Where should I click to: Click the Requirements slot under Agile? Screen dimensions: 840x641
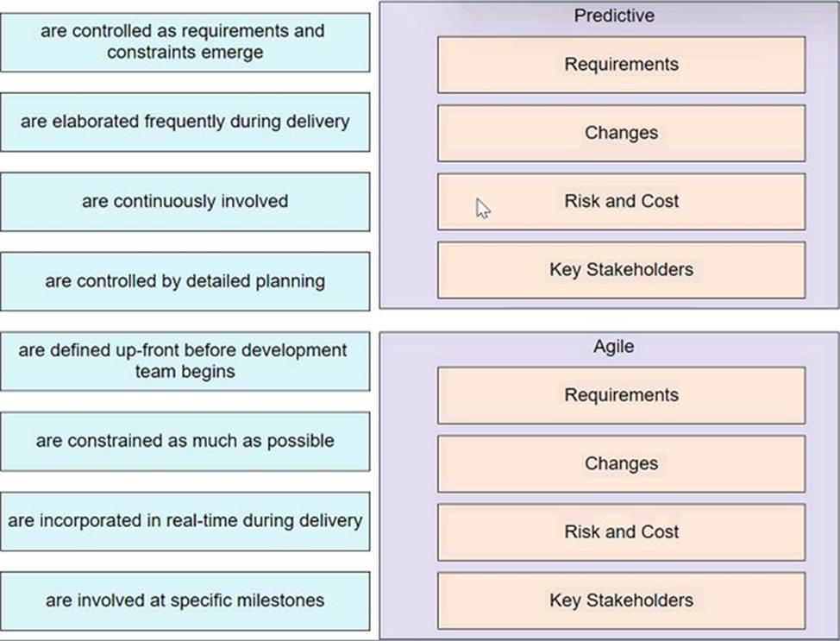coord(621,395)
